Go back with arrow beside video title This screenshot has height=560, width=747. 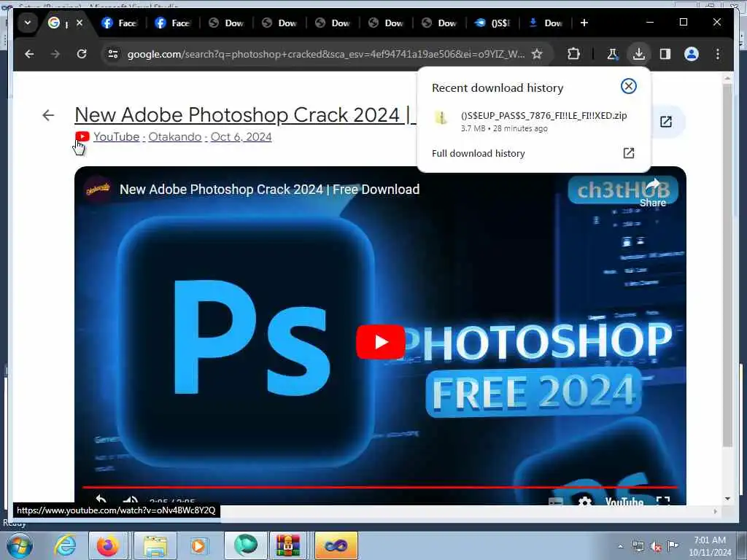click(x=48, y=115)
